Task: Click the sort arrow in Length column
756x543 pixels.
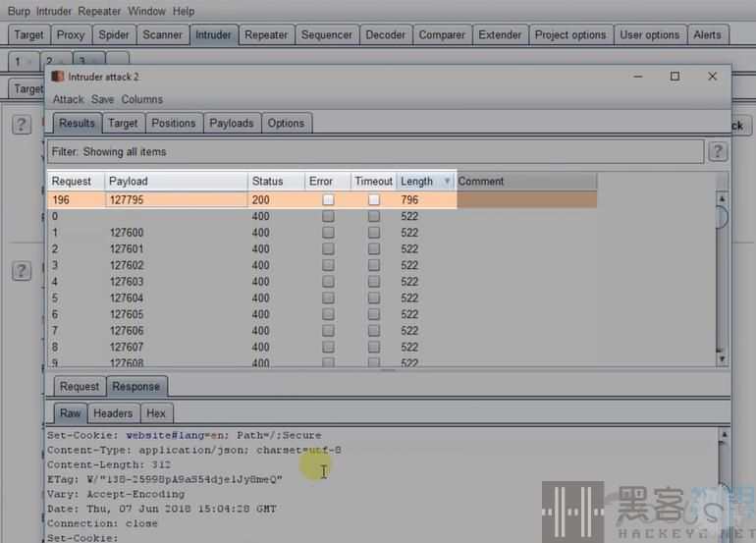Action: coord(448,182)
